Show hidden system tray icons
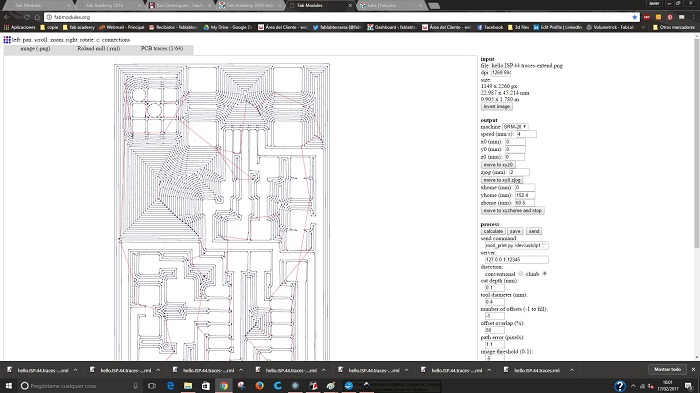 pyautogui.click(x=633, y=386)
